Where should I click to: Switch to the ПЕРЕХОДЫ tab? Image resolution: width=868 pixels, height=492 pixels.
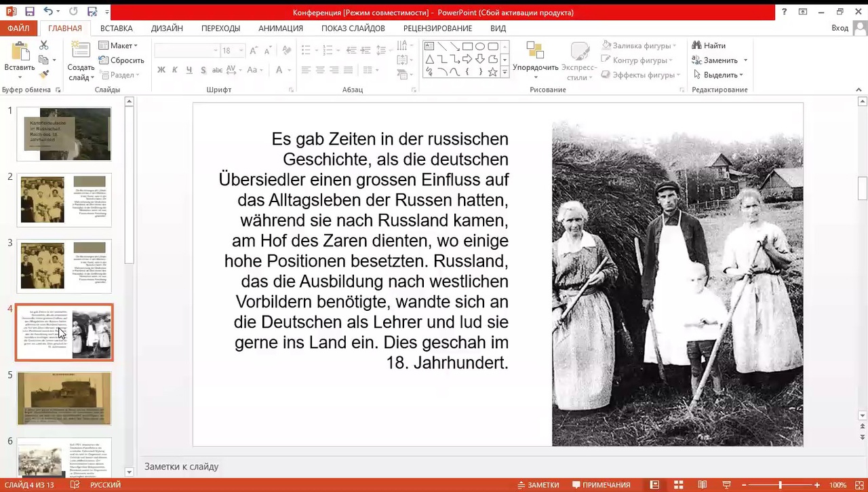tap(220, 29)
